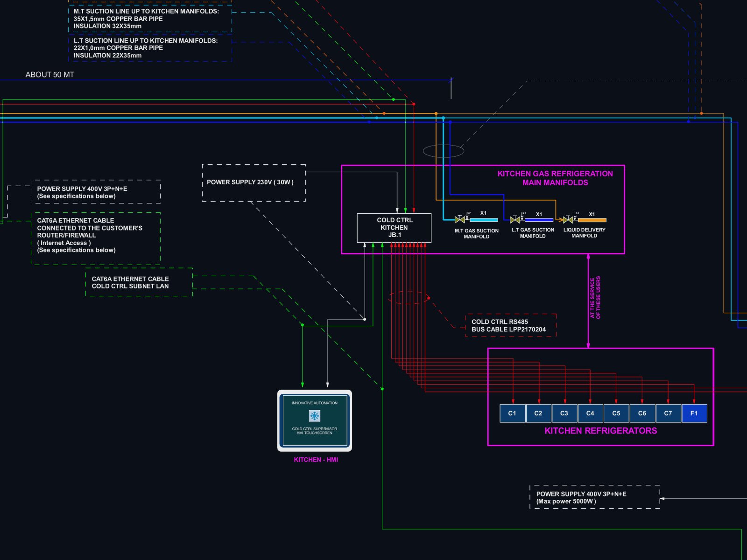Screen dimensions: 747x560
Task: Select the liquid delivery manifold valve
Action: (568, 219)
